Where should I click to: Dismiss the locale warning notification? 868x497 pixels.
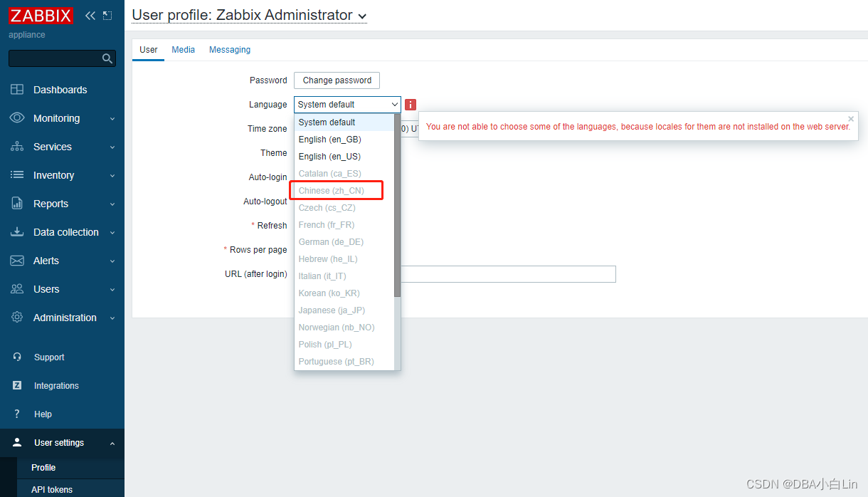[851, 118]
